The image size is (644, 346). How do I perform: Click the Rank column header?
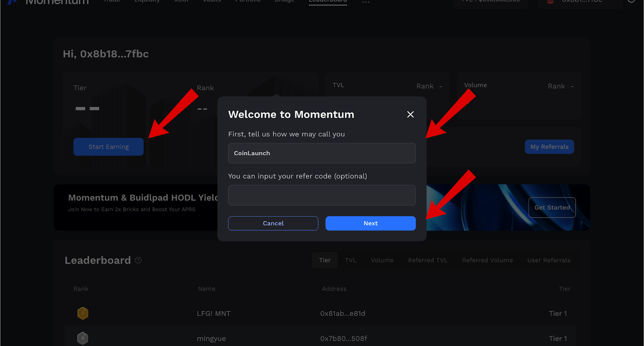click(x=81, y=289)
